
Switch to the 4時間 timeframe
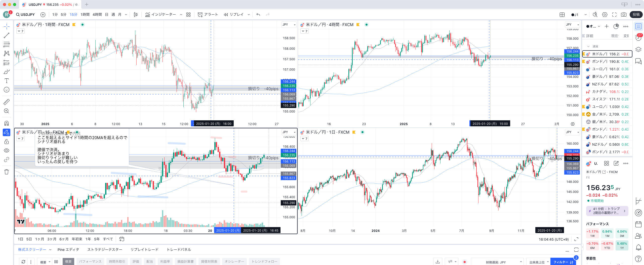pos(97,15)
